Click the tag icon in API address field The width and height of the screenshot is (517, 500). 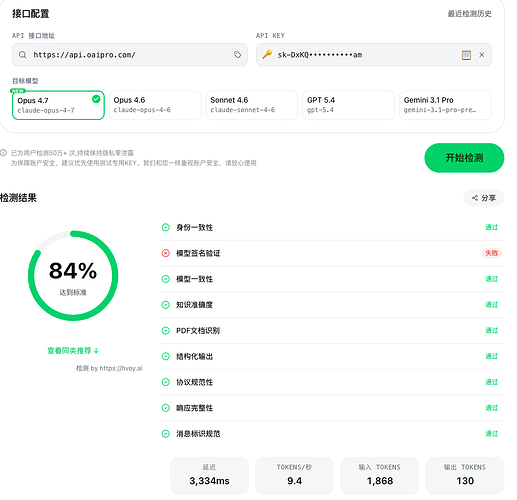[237, 55]
